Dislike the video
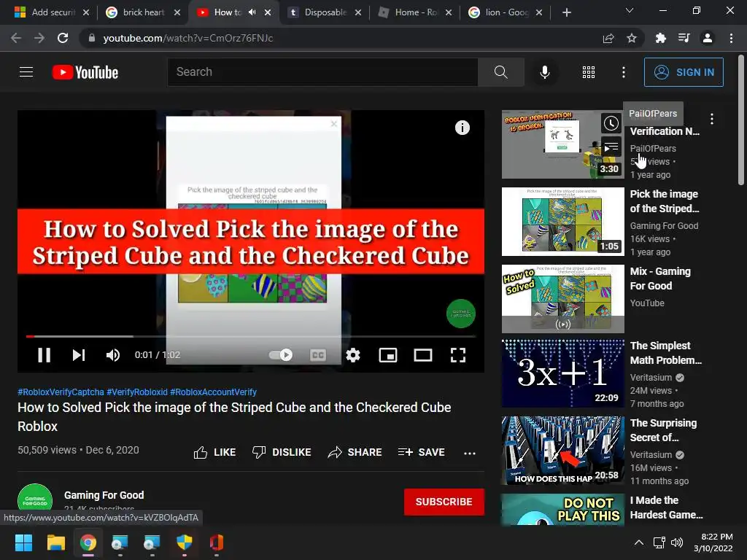This screenshot has width=747, height=560. click(282, 452)
